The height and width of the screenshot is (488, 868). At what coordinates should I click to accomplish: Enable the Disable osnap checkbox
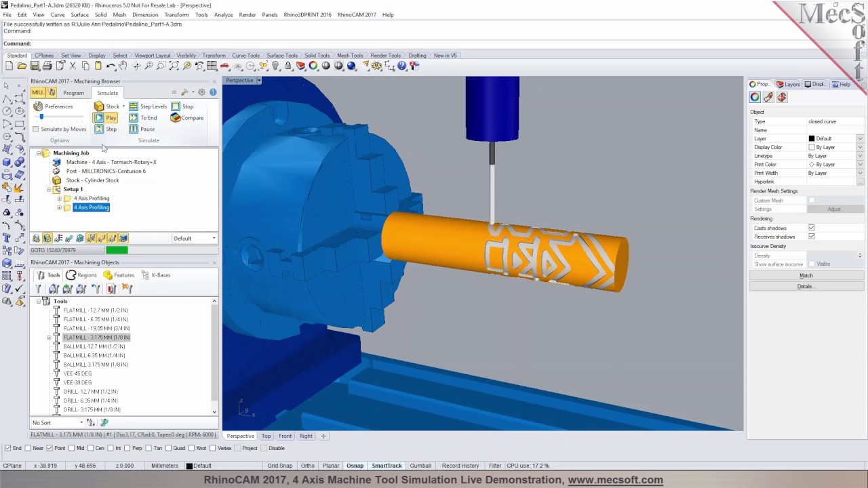pyautogui.click(x=263, y=448)
